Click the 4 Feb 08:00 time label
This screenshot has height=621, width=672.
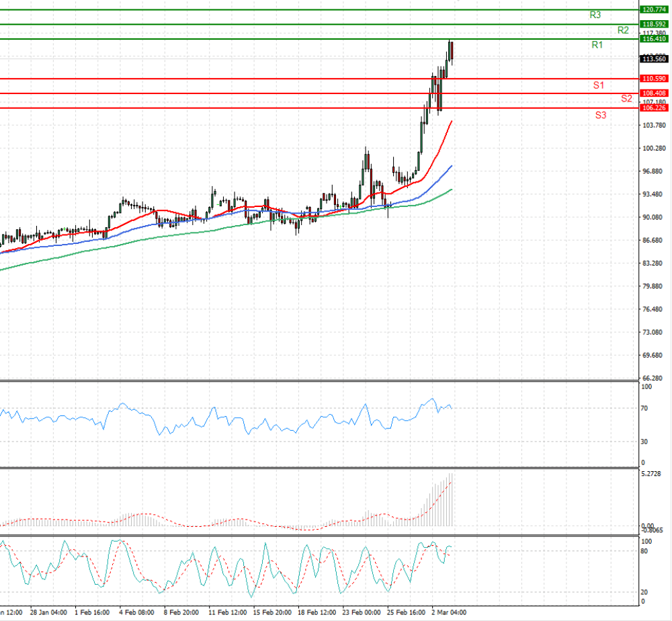point(136,612)
